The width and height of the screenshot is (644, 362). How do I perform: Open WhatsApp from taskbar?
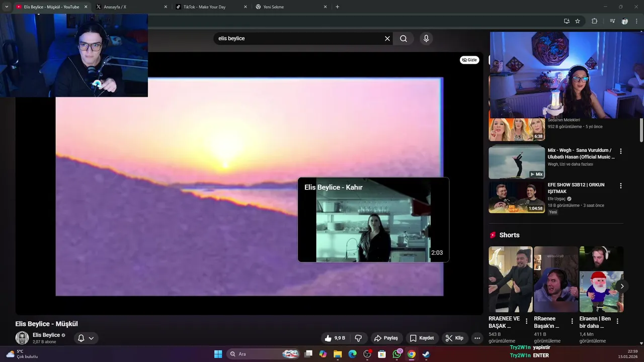pyautogui.click(x=397, y=354)
